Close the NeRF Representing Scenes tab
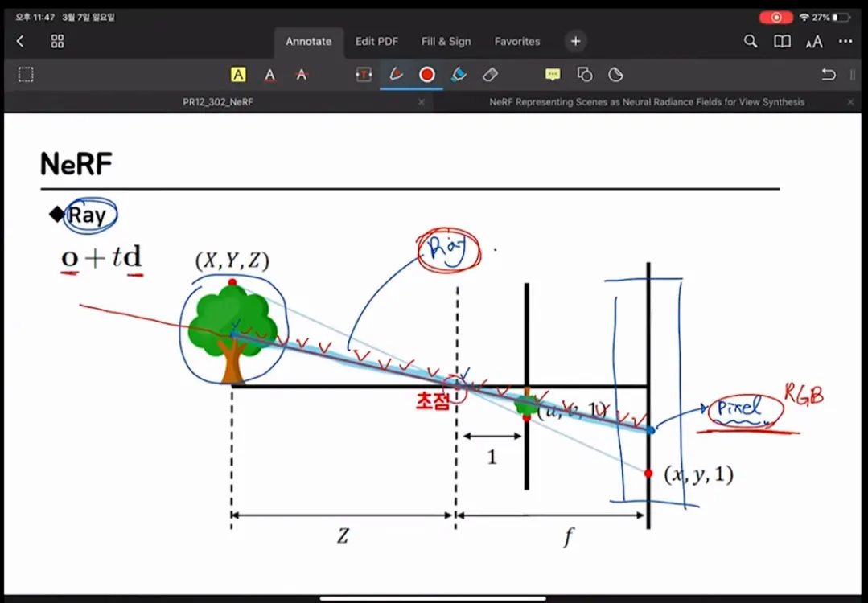This screenshot has width=868, height=603. pos(851,102)
